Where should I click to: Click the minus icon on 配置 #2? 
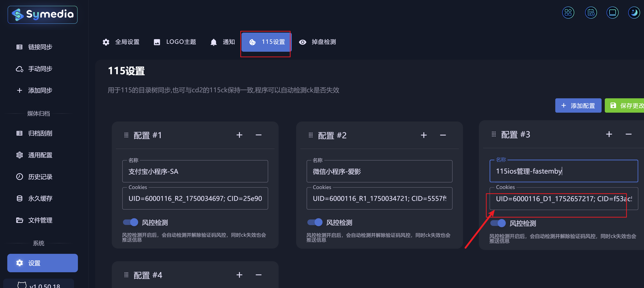point(443,135)
